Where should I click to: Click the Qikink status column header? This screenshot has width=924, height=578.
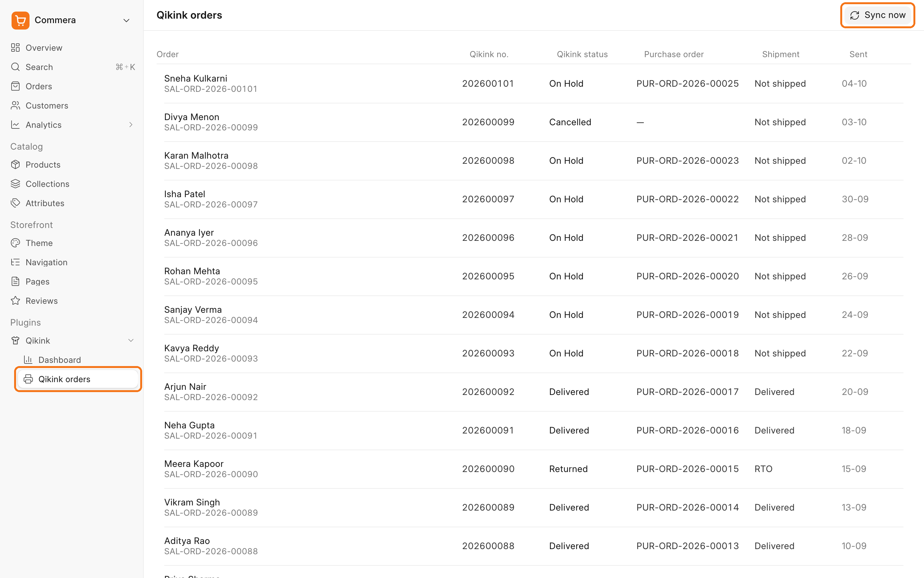tap(582, 54)
